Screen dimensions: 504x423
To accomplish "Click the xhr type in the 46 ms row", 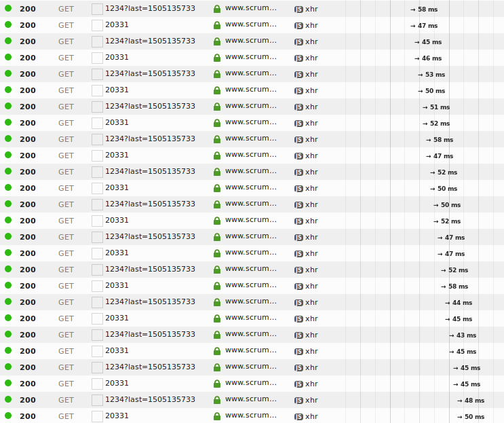I will [x=311, y=58].
